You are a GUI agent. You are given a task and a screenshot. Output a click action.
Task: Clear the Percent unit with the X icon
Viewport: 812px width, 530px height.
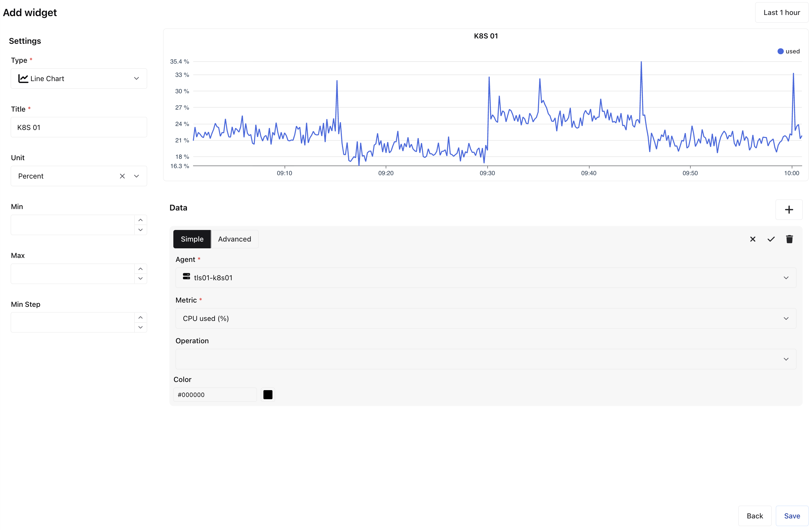(123, 176)
